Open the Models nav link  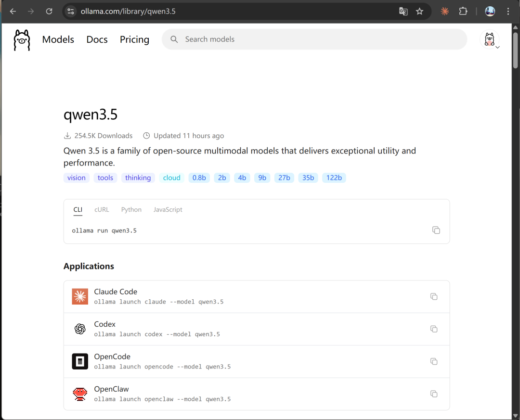point(58,39)
